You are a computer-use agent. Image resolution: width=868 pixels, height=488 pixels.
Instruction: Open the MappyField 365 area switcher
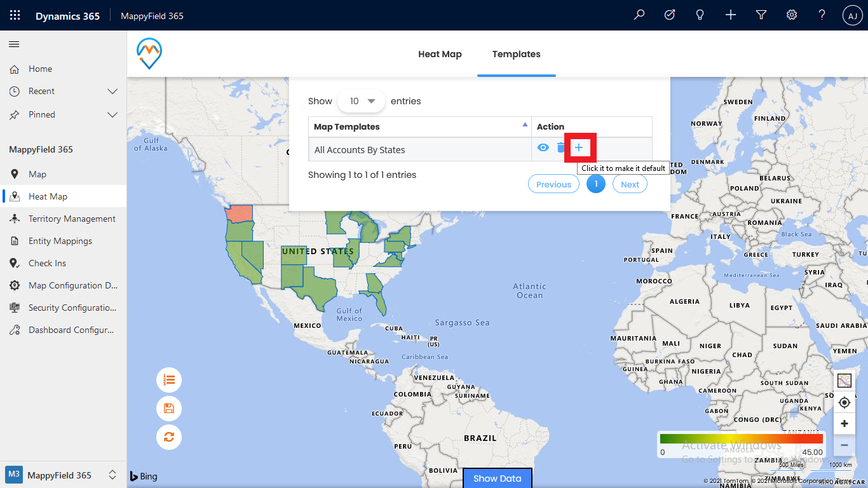(x=63, y=475)
